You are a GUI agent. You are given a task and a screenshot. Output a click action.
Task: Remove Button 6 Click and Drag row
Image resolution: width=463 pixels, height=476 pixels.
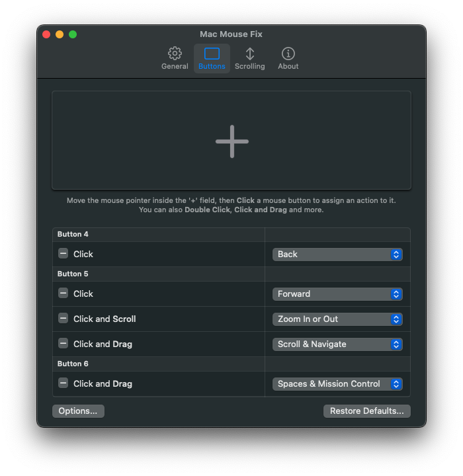click(63, 383)
